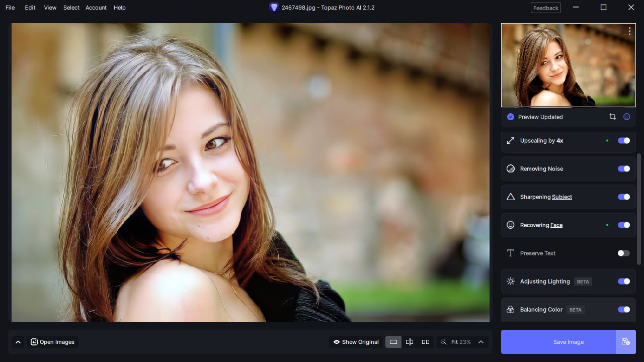Click the face selection smiley icon
Screen dimensions: 644x362
627,117
